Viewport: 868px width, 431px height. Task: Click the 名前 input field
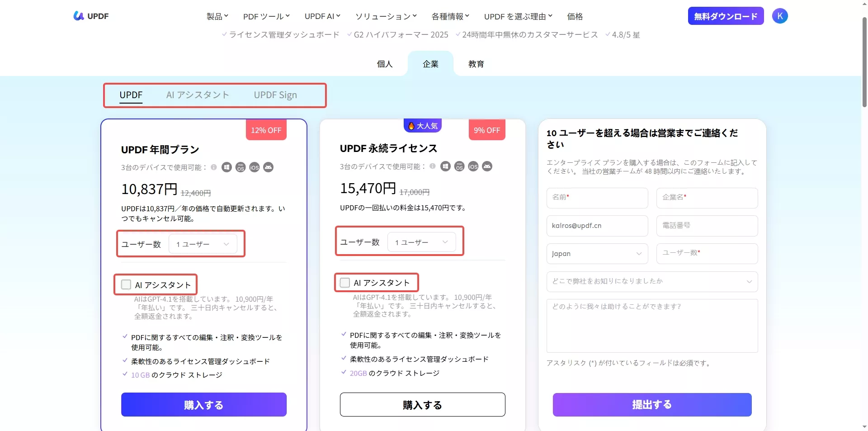coord(597,198)
